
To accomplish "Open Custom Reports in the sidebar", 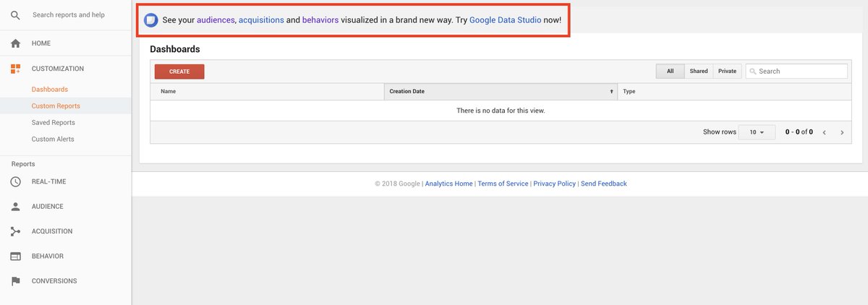I will click(x=56, y=106).
